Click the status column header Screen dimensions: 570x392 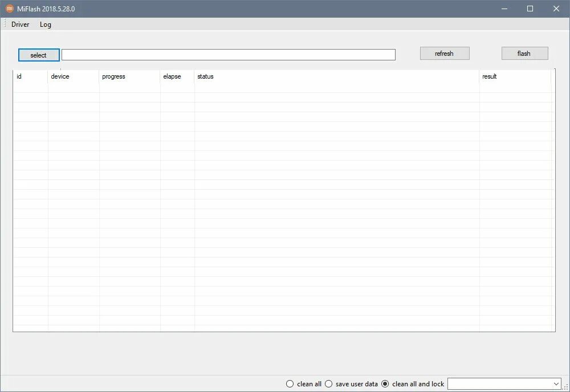[x=337, y=76]
